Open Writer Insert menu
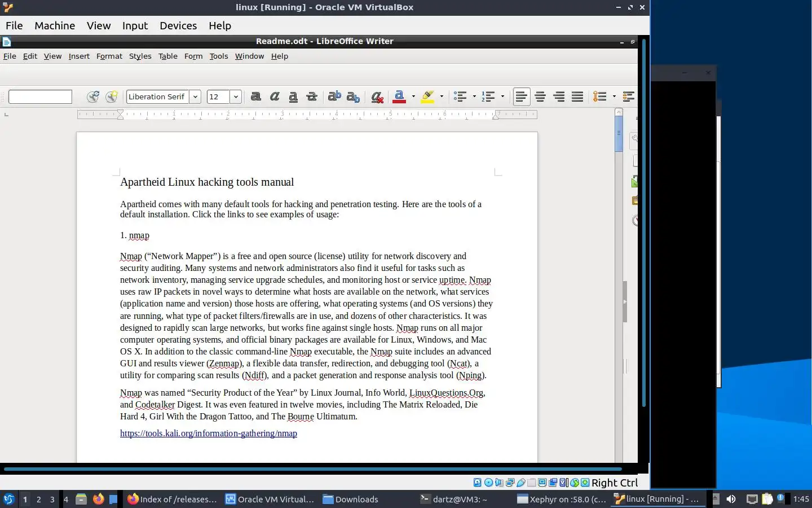812x508 pixels. click(79, 56)
